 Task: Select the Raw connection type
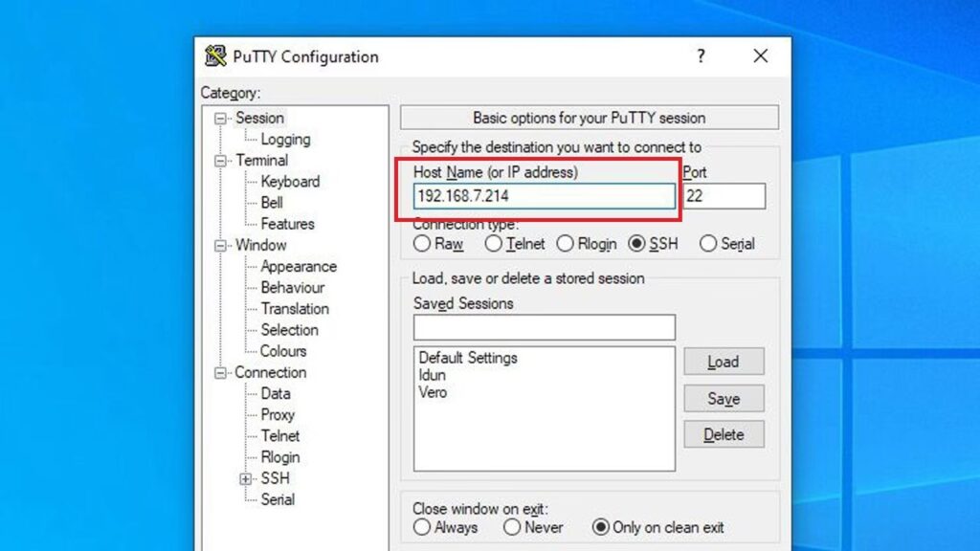tap(422, 244)
